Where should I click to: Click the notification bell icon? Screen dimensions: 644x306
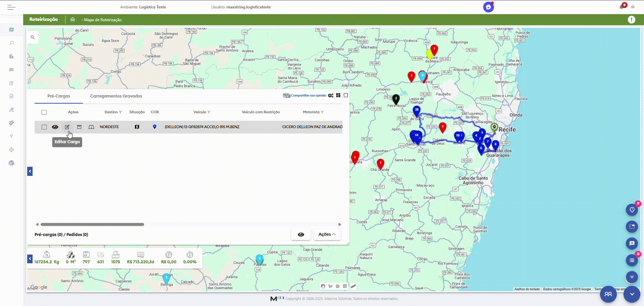(x=622, y=7)
